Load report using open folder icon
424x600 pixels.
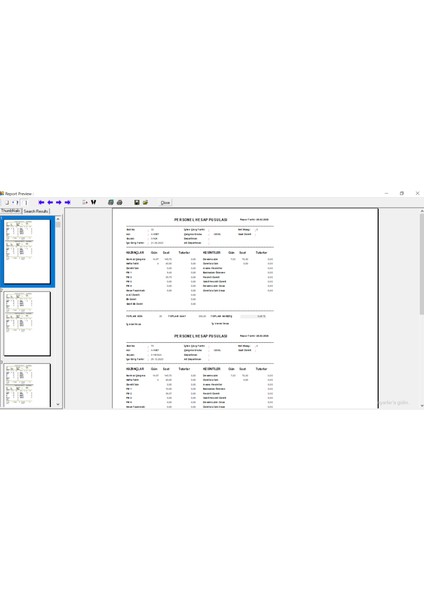[x=145, y=202]
